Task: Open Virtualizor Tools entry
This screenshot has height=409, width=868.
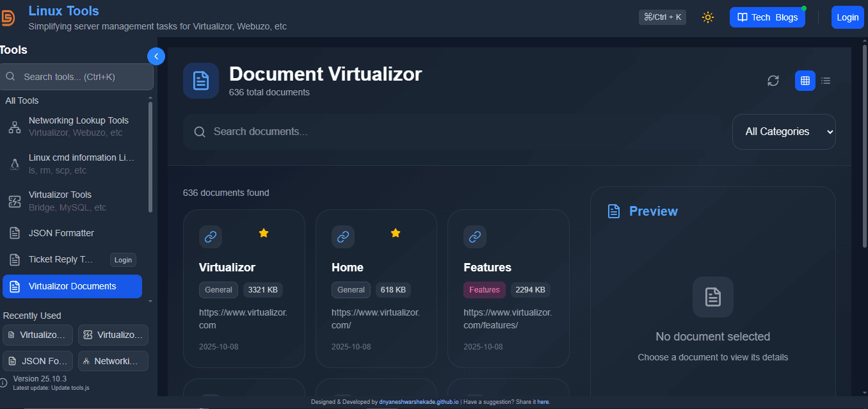Action: click(72, 201)
